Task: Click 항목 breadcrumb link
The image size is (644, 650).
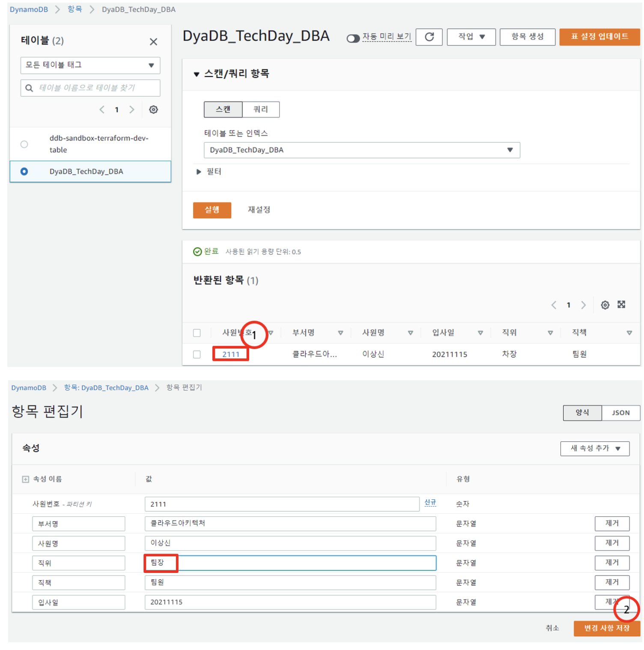Action: tap(75, 9)
